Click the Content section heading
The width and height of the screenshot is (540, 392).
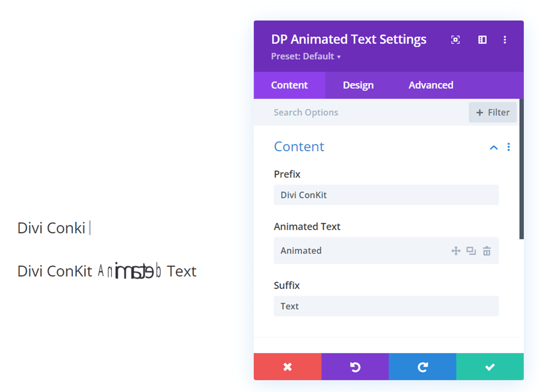[299, 146]
